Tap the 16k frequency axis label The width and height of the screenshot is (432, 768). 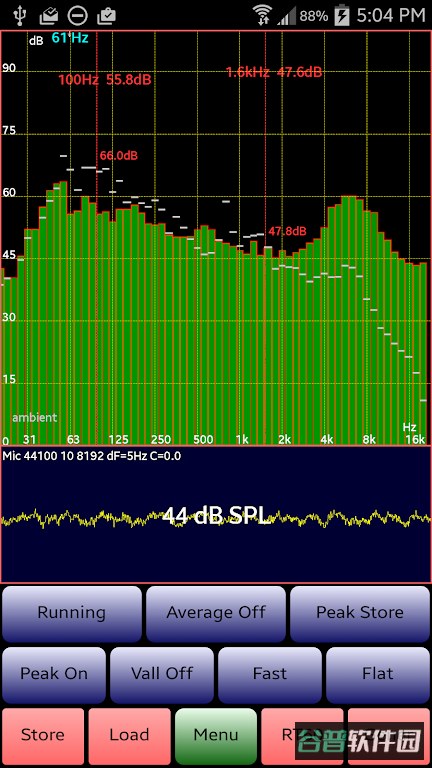[x=415, y=439]
